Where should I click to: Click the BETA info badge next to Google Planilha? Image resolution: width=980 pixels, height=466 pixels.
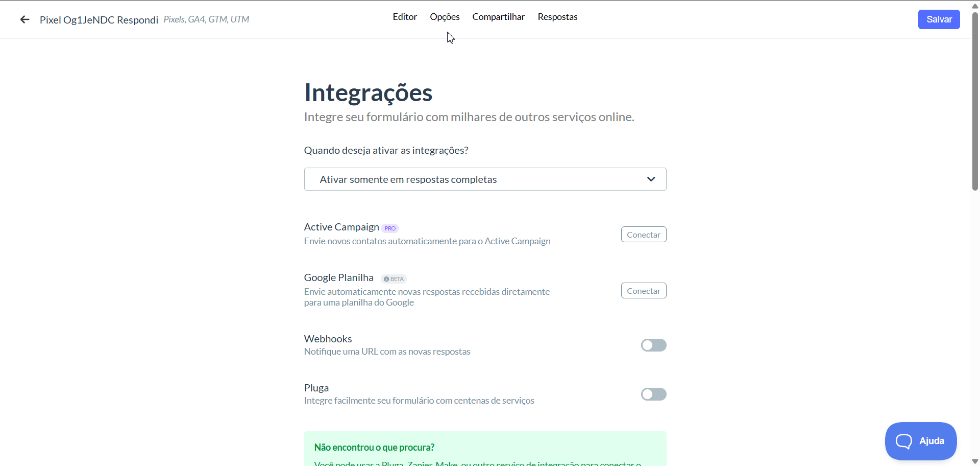tap(394, 279)
